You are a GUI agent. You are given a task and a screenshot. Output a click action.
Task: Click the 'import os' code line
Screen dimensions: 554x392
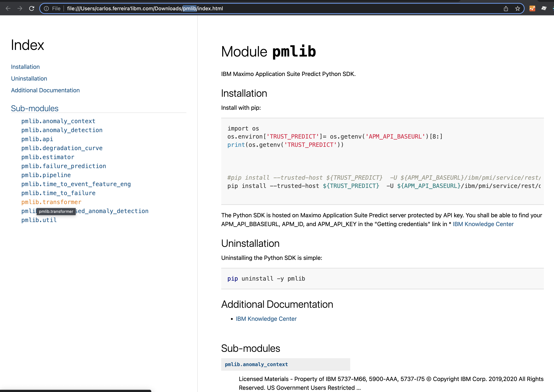click(x=243, y=128)
